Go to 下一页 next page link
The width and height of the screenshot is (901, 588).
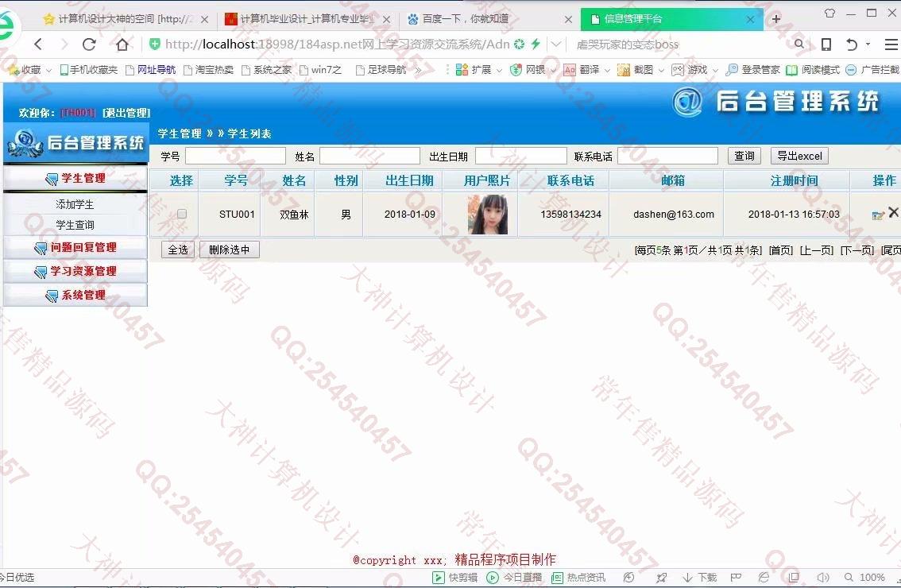pyautogui.click(x=857, y=250)
